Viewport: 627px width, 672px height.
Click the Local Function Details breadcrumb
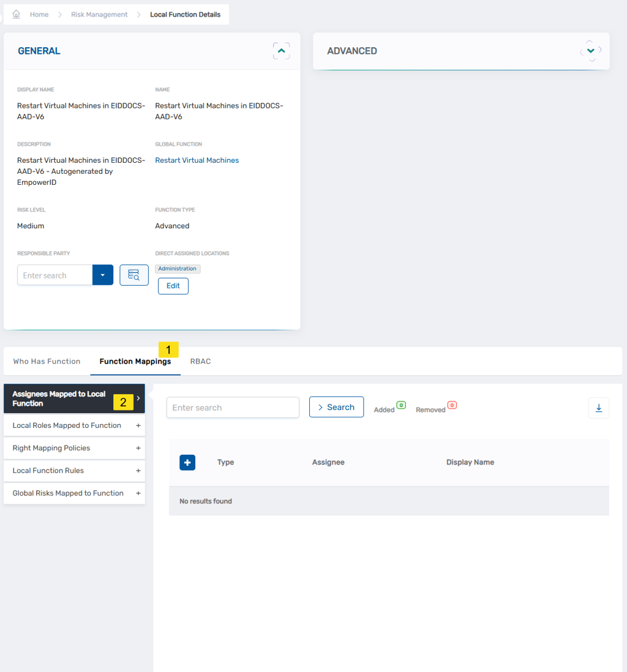click(186, 15)
